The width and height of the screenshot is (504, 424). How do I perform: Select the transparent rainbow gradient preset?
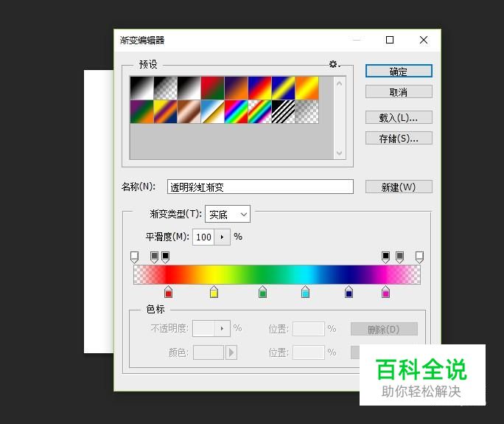[x=259, y=111]
